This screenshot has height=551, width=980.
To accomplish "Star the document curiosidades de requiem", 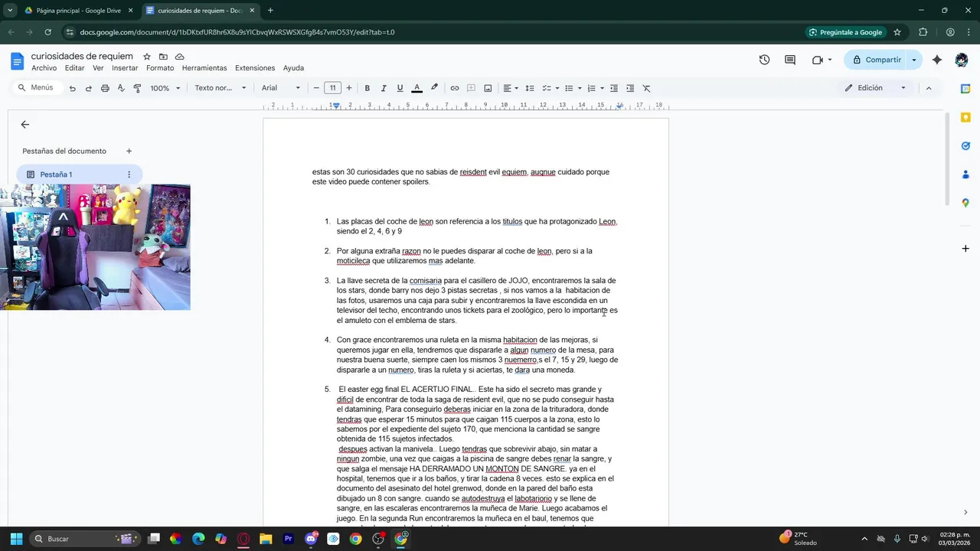I will (x=147, y=57).
